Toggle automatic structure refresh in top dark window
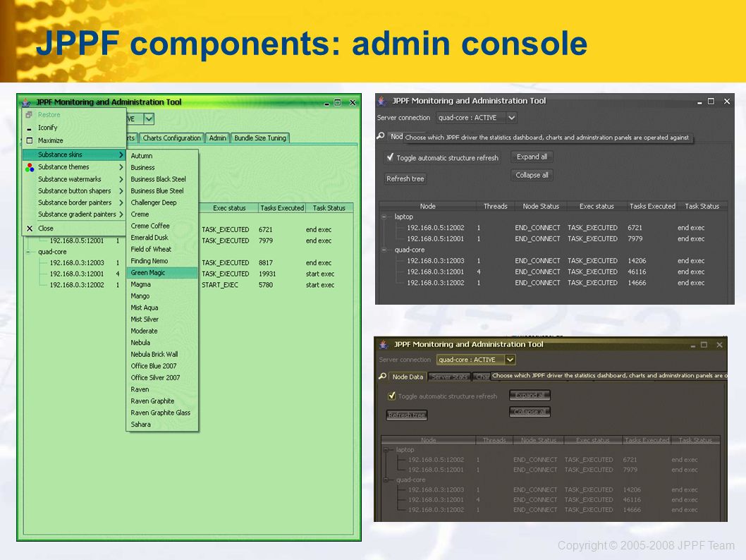The width and height of the screenshot is (746, 560). [x=390, y=157]
